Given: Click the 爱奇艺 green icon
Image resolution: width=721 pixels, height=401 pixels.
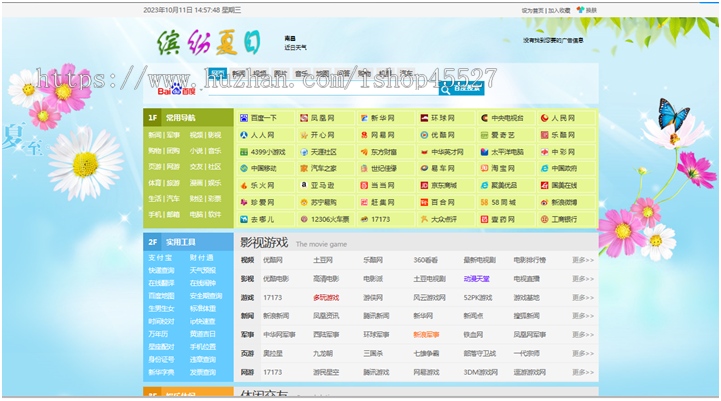Looking at the screenshot, I should pos(484,135).
